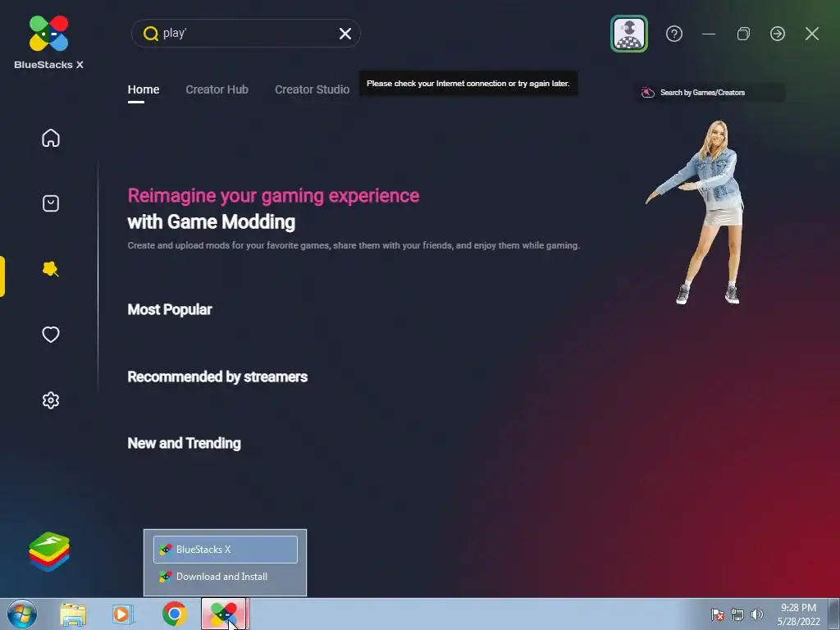Select Download and Install in taskbar list
Screen dimensions: 840x630
[225, 577]
